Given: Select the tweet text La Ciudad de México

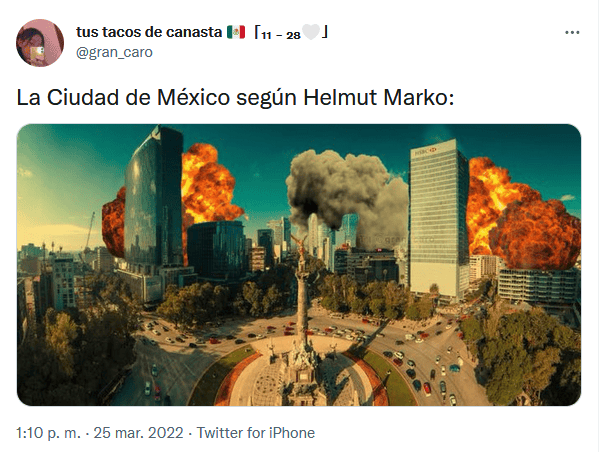Looking at the screenshot, I should tap(123, 97).
